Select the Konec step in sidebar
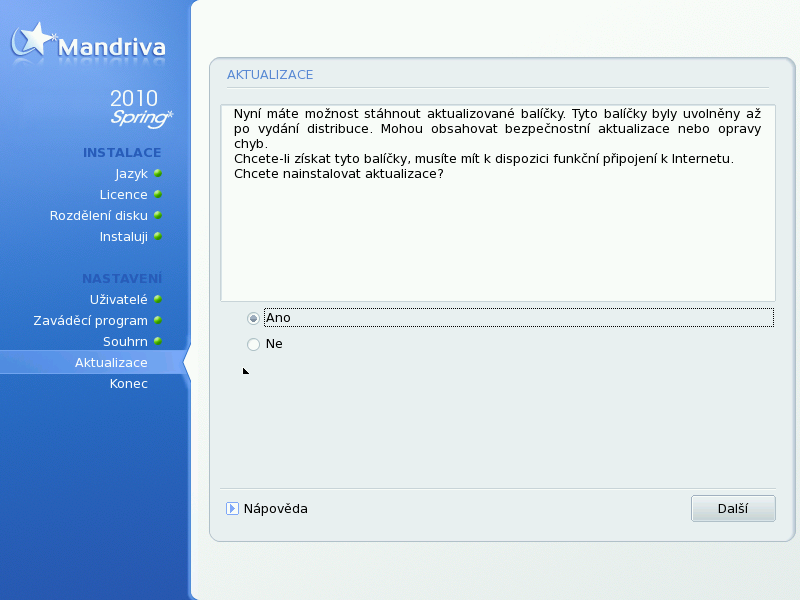 tap(129, 383)
